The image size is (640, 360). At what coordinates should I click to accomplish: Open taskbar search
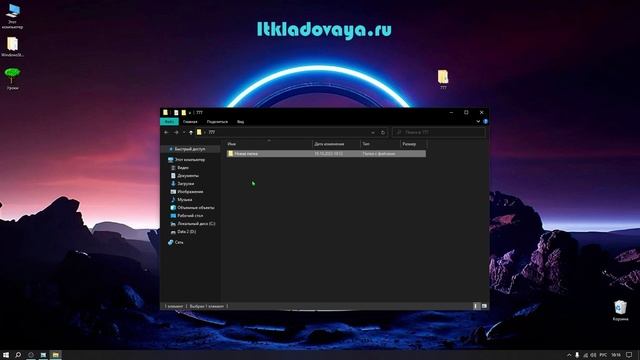(18, 355)
